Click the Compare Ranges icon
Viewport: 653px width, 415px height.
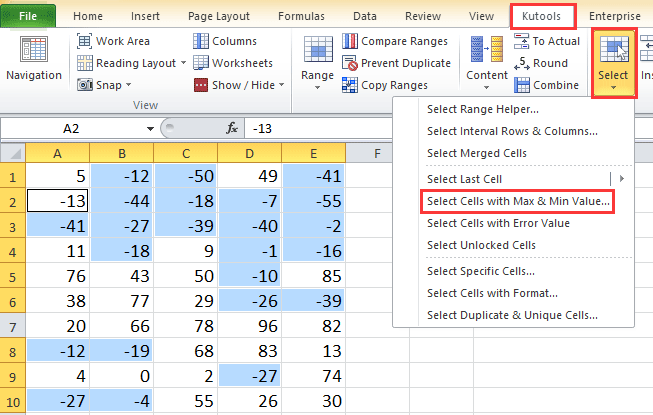coord(350,41)
